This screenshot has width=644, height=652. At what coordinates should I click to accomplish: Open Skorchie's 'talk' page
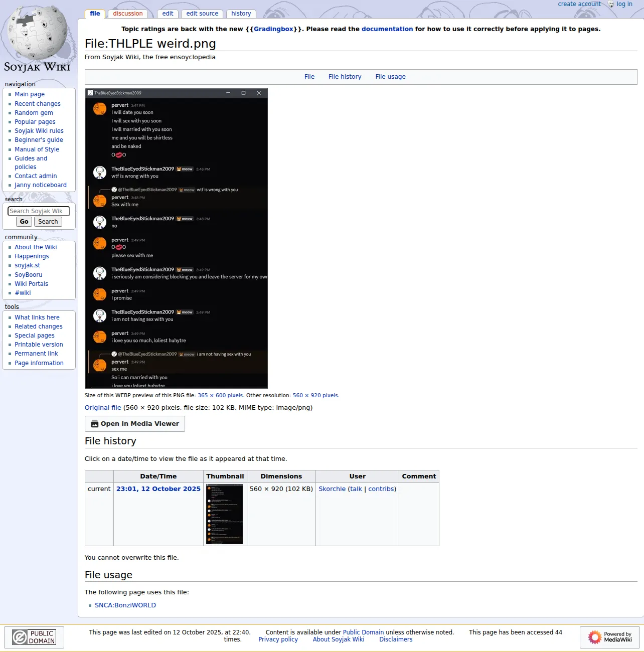tap(356, 489)
